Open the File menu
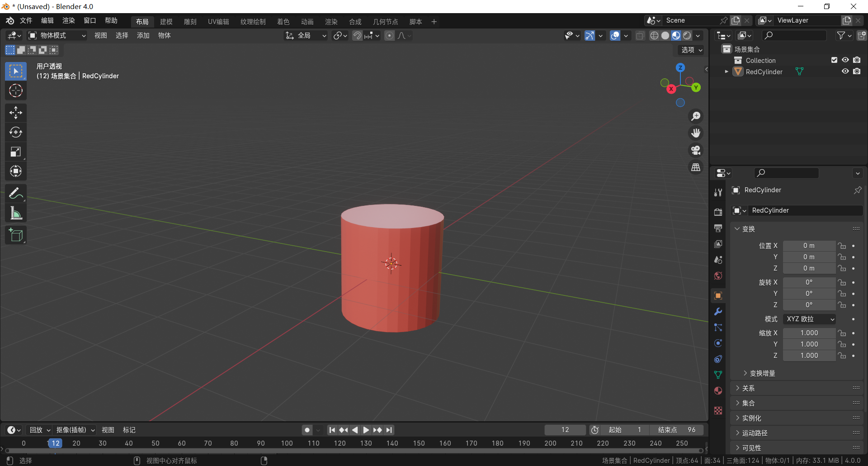The height and width of the screenshot is (466, 868). [26, 20]
